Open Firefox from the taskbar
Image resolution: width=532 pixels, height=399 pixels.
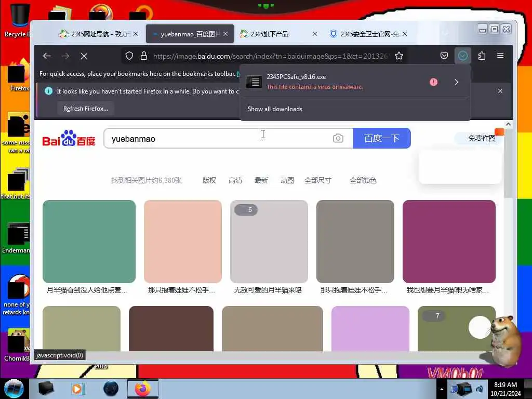click(143, 389)
